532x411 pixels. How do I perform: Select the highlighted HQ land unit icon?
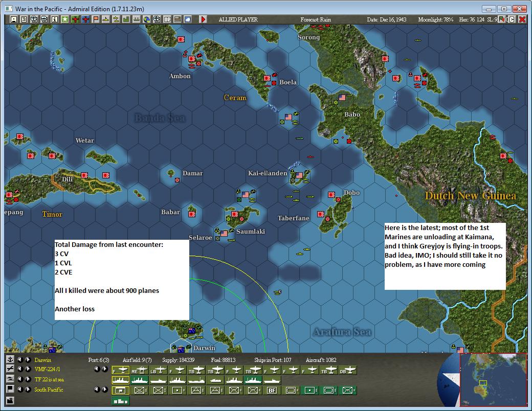click(x=121, y=391)
